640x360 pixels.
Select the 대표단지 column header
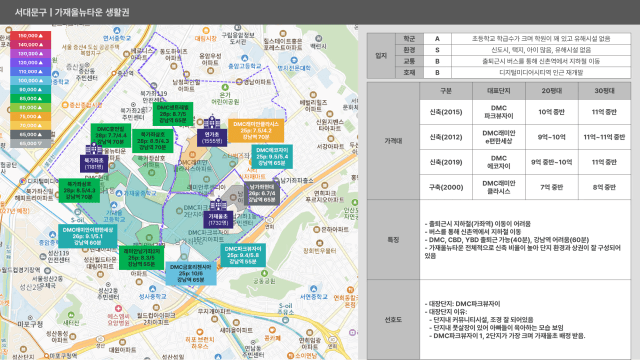click(499, 91)
